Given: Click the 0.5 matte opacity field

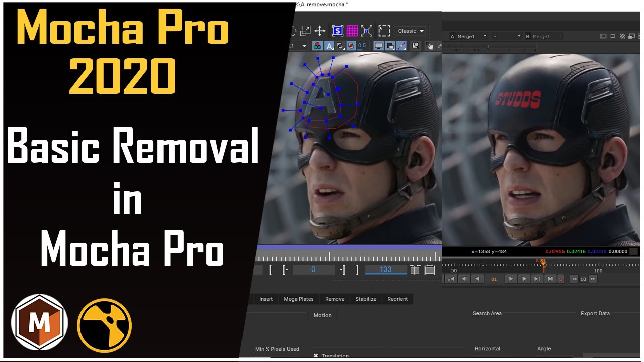Looking at the screenshot, I should pos(362,45).
